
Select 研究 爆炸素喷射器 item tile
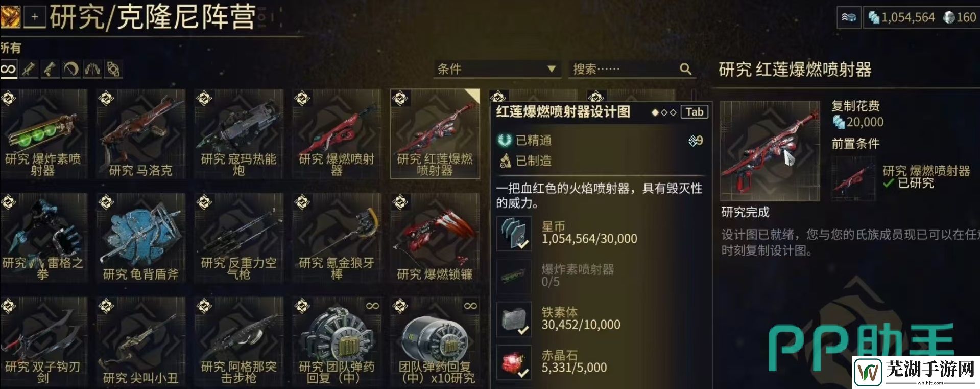[43, 133]
